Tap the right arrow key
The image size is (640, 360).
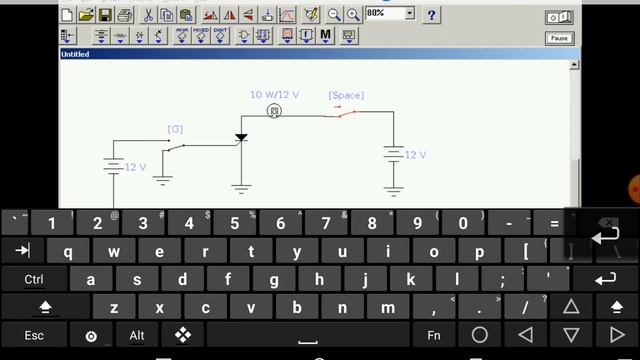click(x=617, y=336)
